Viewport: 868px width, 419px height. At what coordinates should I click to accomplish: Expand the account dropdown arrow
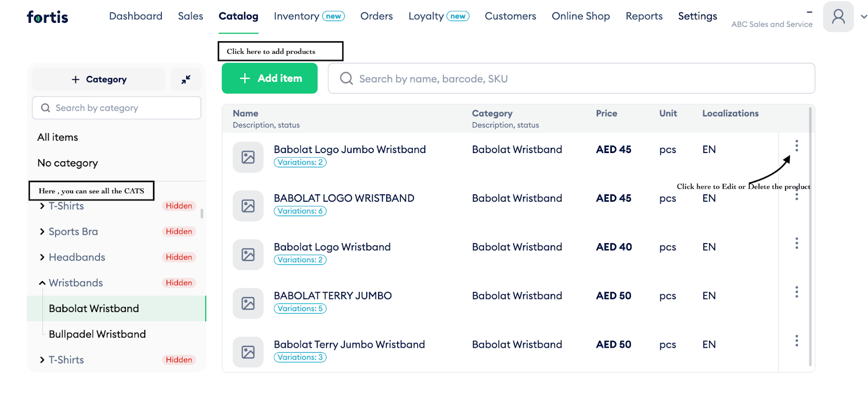tap(864, 17)
